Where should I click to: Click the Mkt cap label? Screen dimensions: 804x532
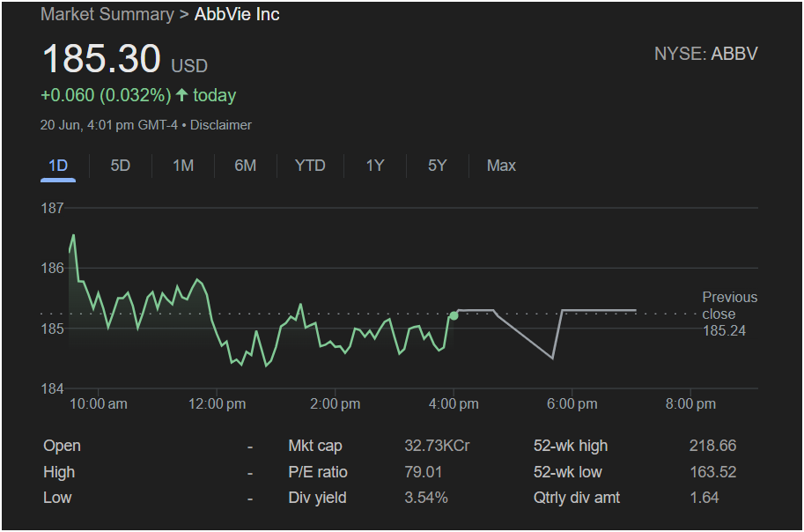click(x=315, y=446)
